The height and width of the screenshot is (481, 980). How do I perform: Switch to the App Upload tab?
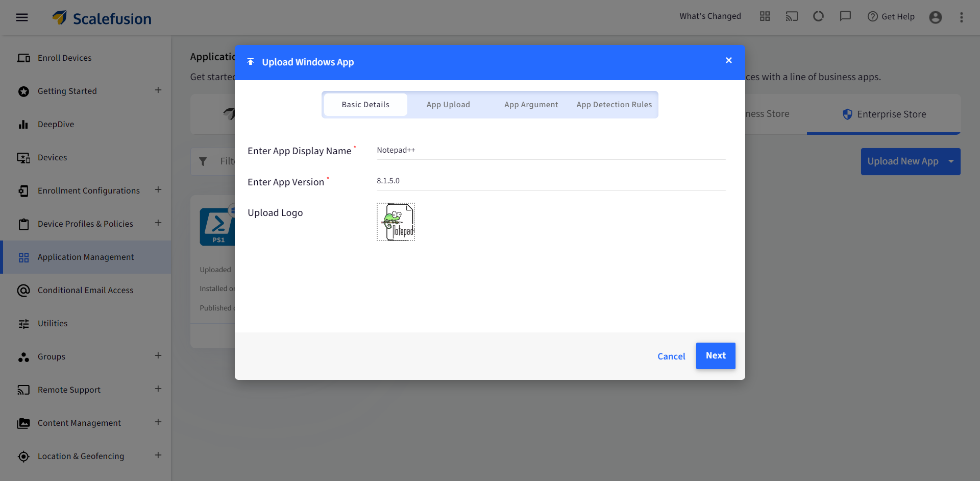pyautogui.click(x=448, y=105)
